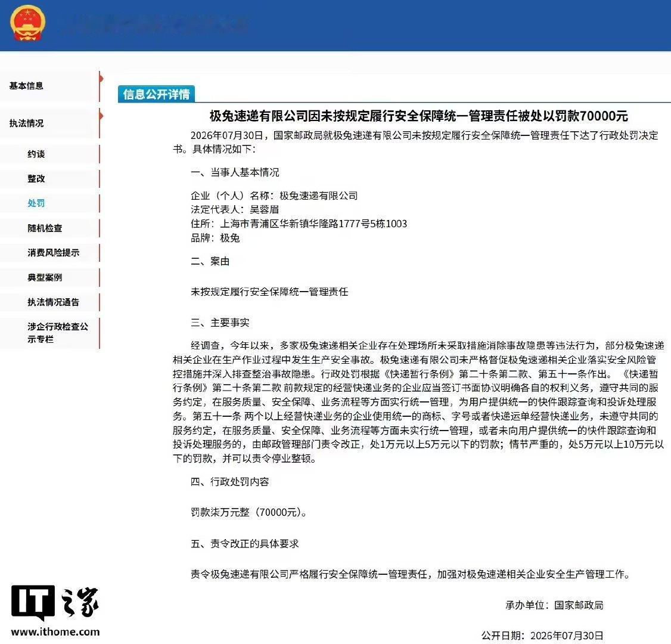Click heading 二、案由
This screenshot has width=671, height=644.
210,261
